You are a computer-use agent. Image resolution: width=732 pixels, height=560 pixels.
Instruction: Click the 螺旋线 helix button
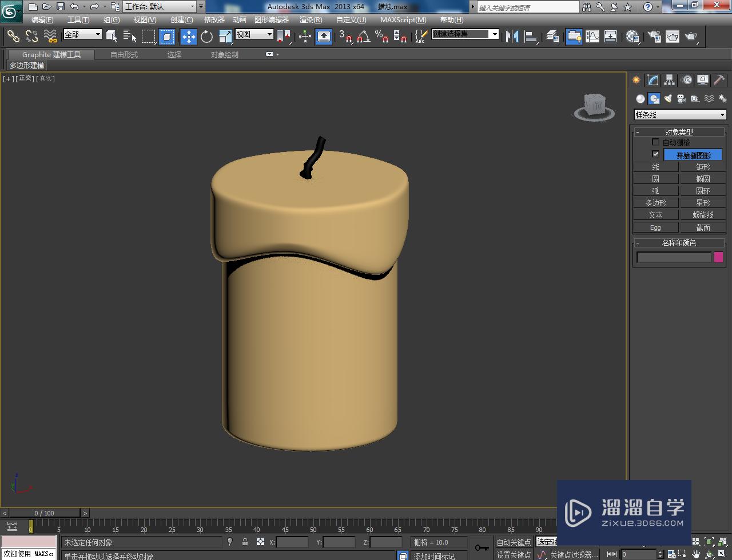tap(703, 215)
